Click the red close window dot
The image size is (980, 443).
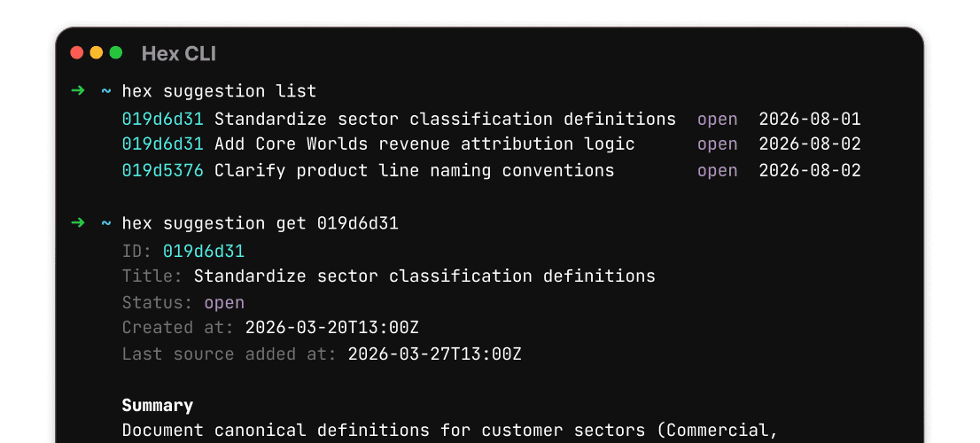77,52
